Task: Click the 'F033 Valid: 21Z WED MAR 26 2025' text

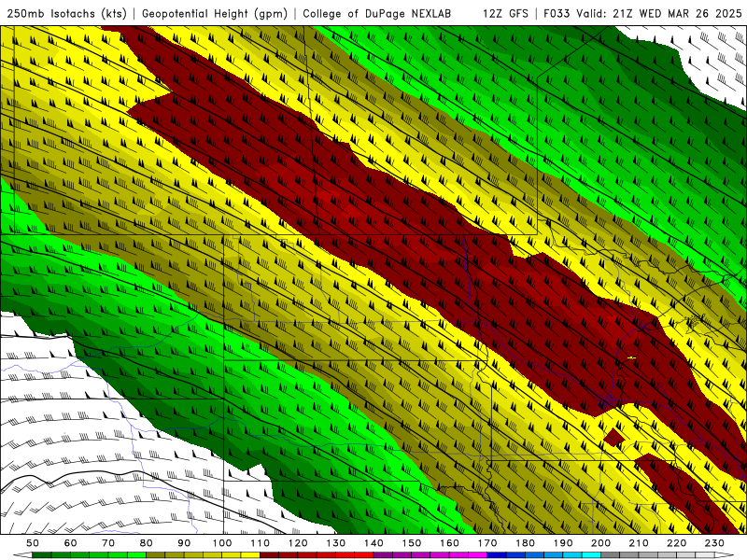Action: pyautogui.click(x=642, y=14)
